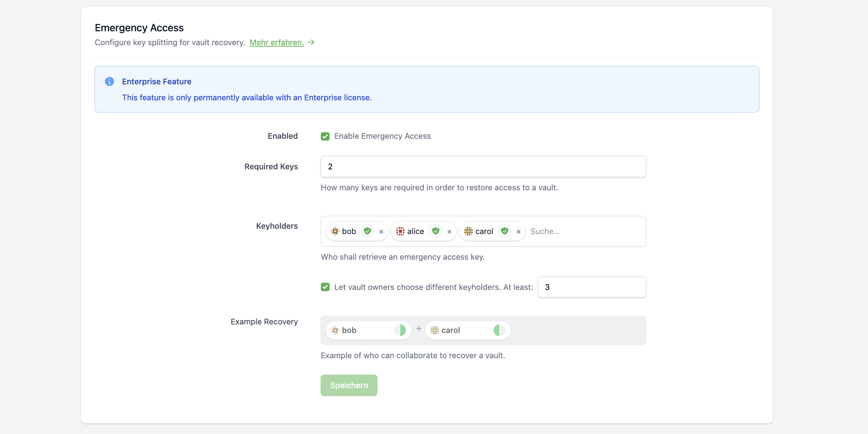Focus the Required Keys number field
The image size is (868, 434).
483,166
